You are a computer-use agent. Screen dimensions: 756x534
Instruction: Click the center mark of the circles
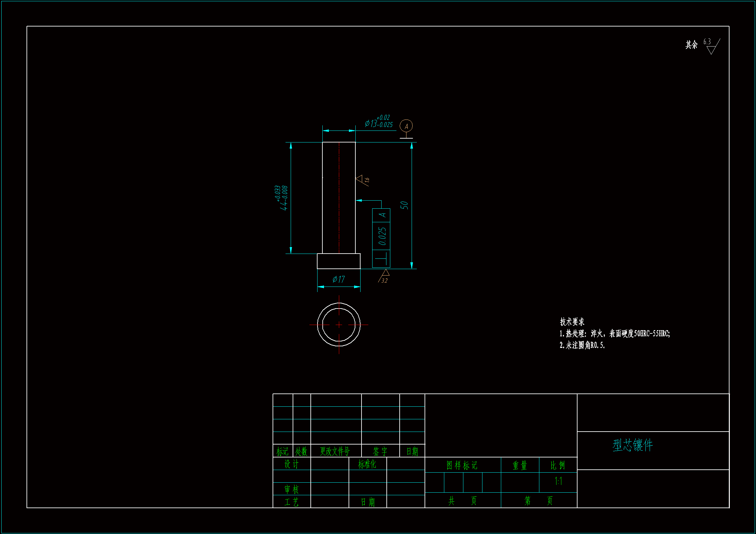[x=339, y=324]
